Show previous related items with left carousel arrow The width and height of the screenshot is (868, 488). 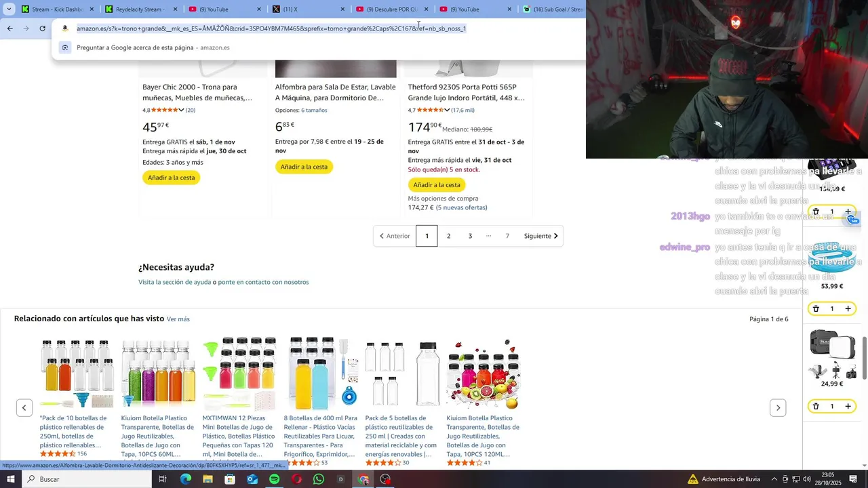[24, 408]
